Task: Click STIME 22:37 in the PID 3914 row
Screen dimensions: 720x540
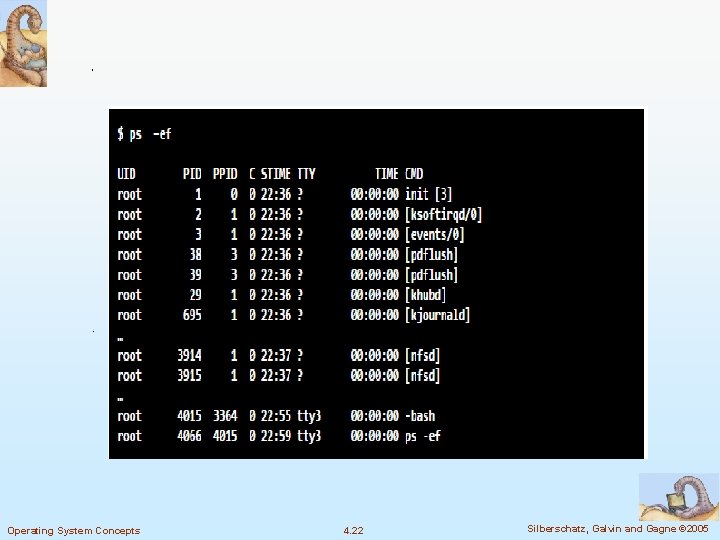Action: (276, 355)
